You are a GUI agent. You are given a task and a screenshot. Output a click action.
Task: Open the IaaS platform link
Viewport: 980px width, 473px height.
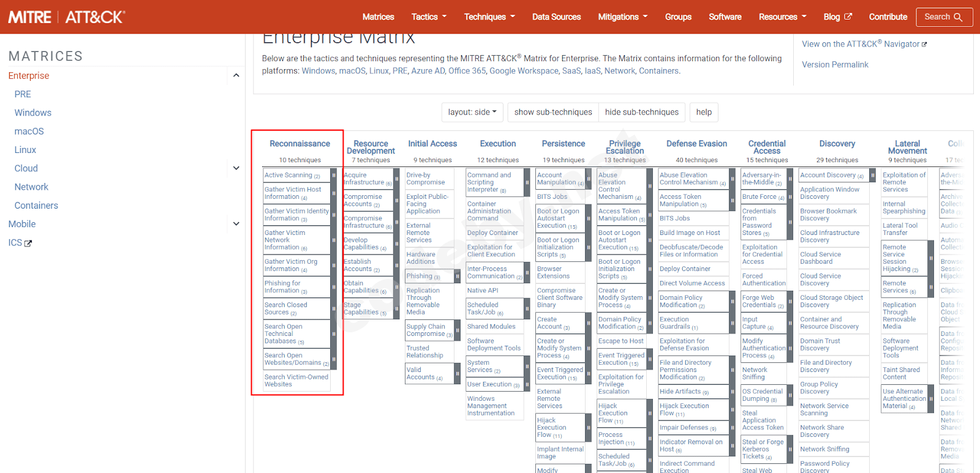click(x=593, y=71)
